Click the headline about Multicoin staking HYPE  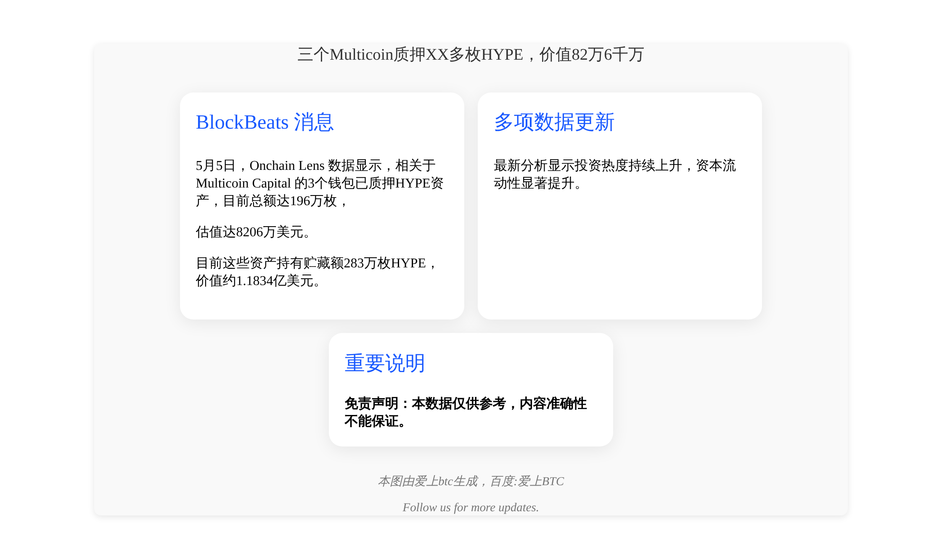[x=471, y=55]
